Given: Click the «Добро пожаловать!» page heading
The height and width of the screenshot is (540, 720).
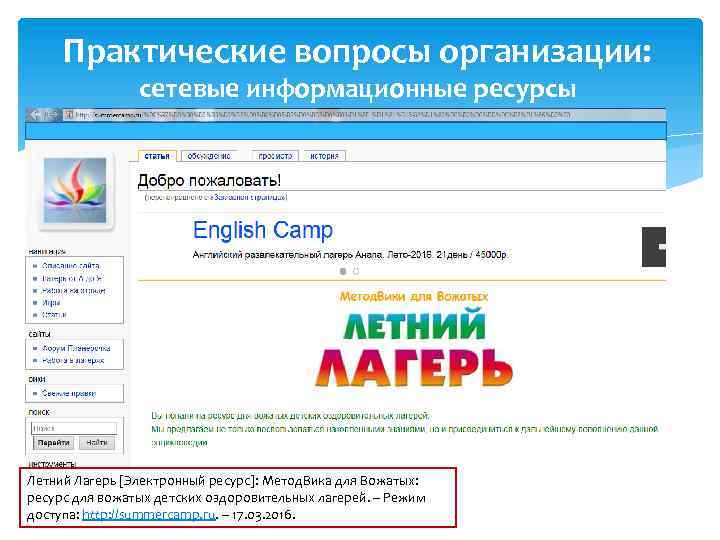Looking at the screenshot, I should coord(209,180).
